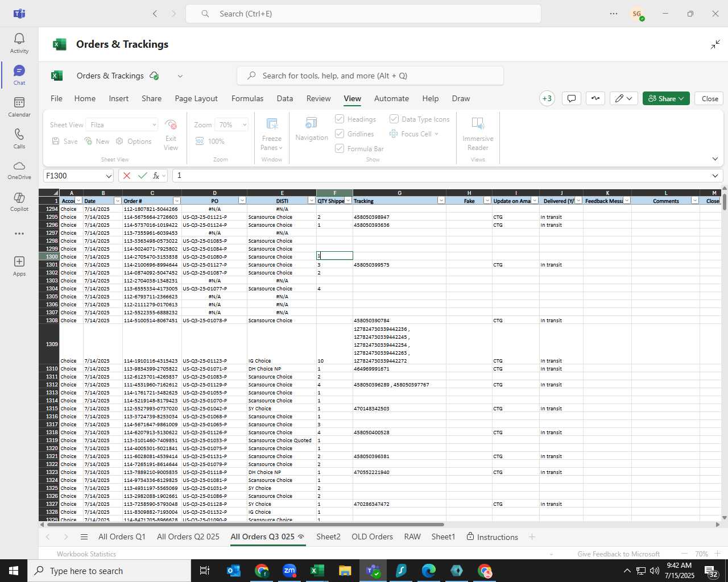The width and height of the screenshot is (728, 582).
Task: Open OneDrive in Teams sidebar
Action: coord(19,170)
